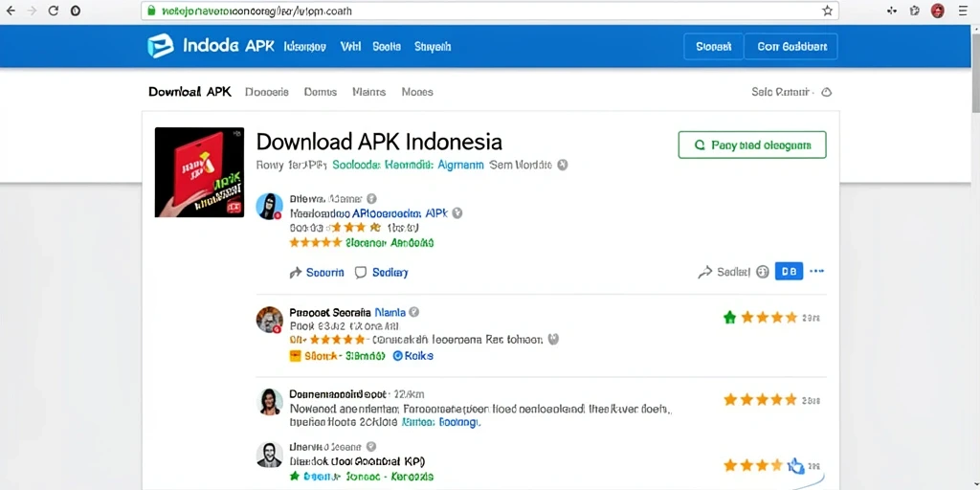Switch to the Mones tab

tap(417, 92)
